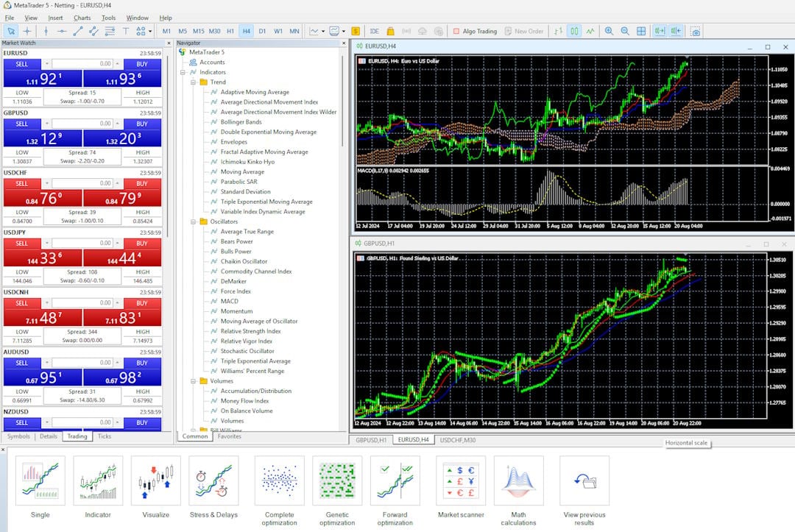Open the Indicator test mode

pos(98,480)
